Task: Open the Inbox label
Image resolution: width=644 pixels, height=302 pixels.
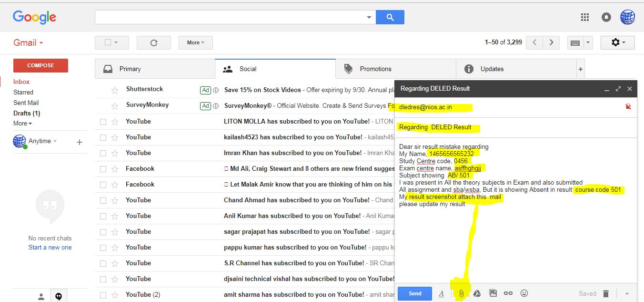Action: coord(21,82)
